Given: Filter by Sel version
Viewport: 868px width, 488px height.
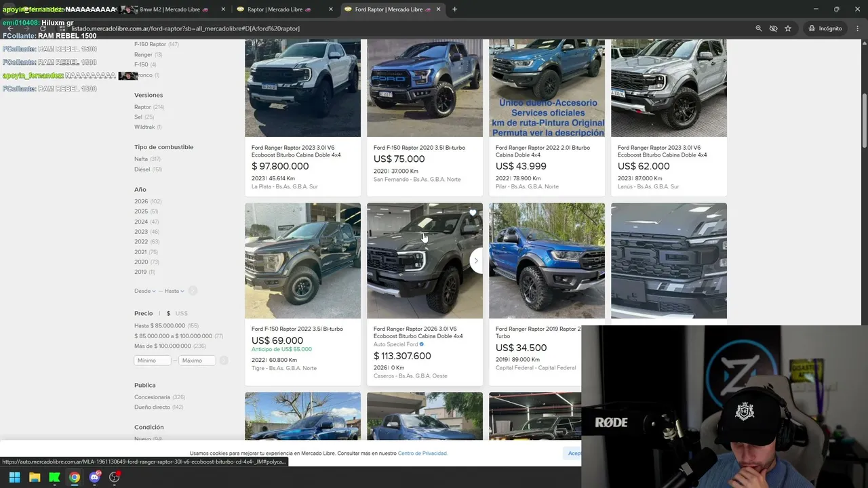Looking at the screenshot, I should 138,117.
